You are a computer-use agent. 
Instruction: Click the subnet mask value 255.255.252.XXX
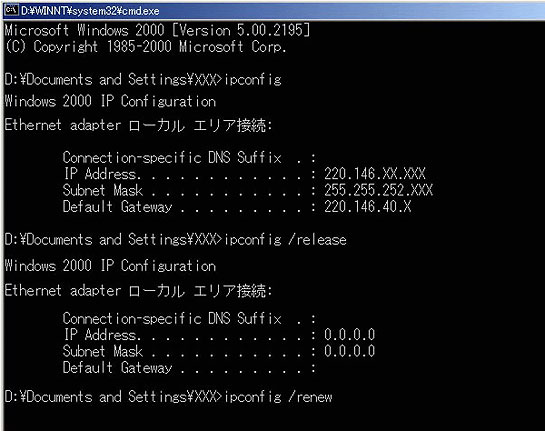pyautogui.click(x=379, y=190)
